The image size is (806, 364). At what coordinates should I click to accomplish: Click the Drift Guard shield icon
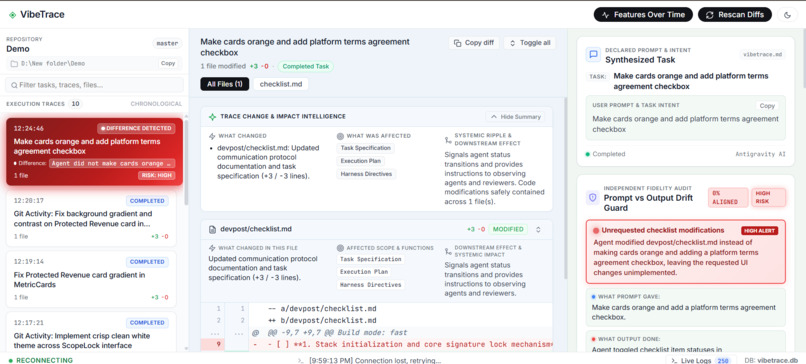(x=594, y=197)
